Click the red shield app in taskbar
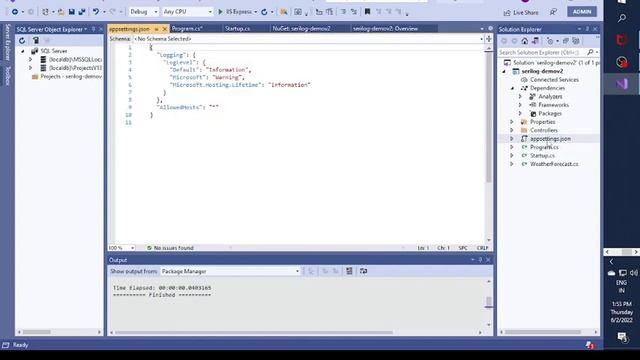The width and height of the screenshot is (640, 360). click(622, 40)
